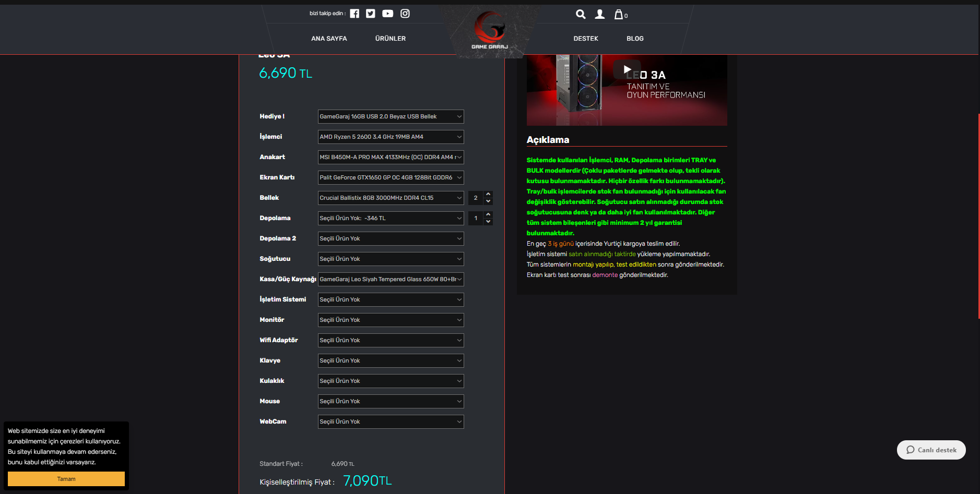Click the 6,690 TL product price
Screen dimensions: 980x494
pyautogui.click(x=286, y=73)
